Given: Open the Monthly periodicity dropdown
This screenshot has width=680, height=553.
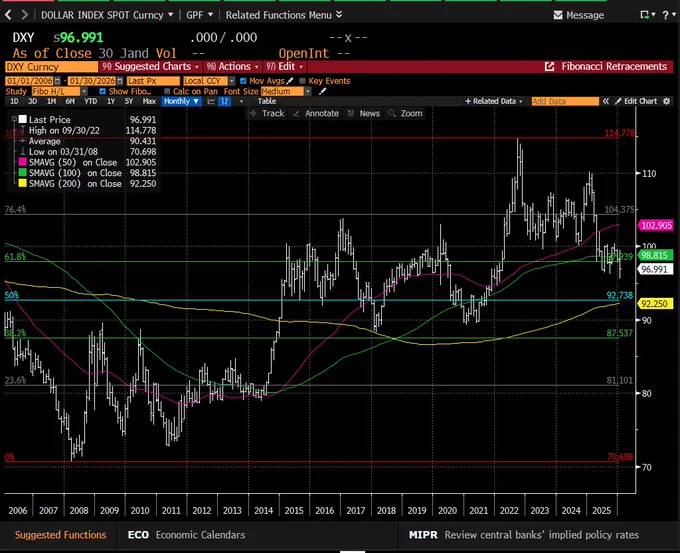Looking at the screenshot, I should pos(181,101).
